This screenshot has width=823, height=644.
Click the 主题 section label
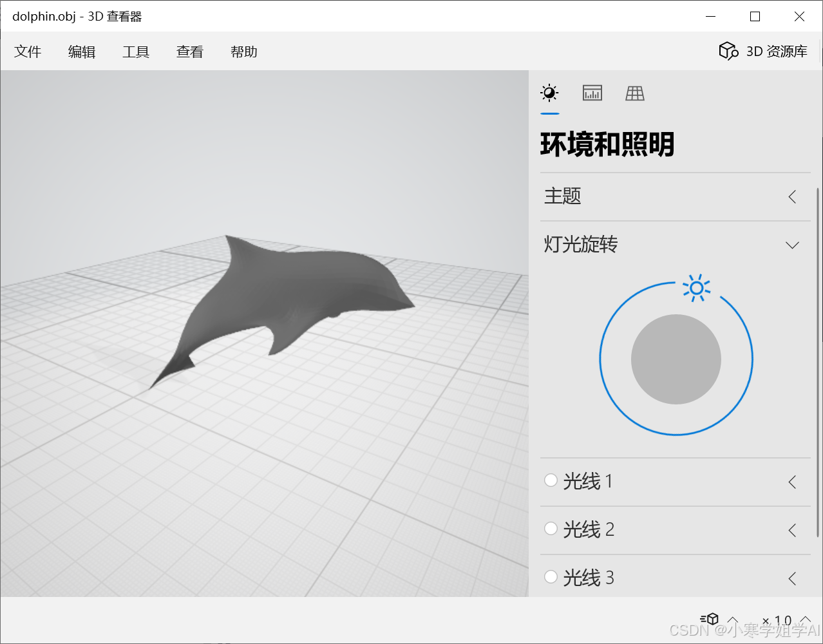(563, 196)
